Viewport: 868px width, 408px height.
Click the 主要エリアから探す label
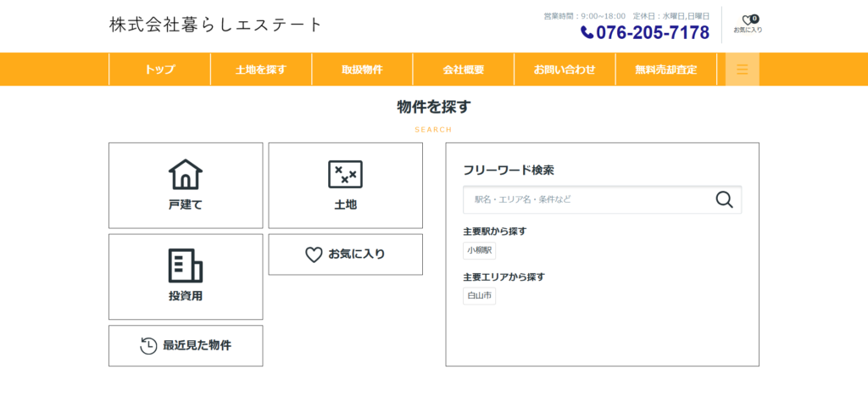tap(504, 277)
